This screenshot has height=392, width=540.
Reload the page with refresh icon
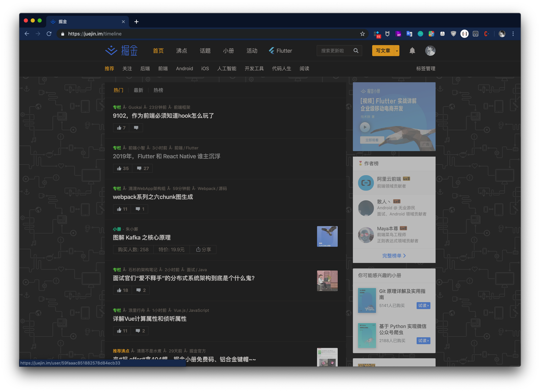pos(49,34)
